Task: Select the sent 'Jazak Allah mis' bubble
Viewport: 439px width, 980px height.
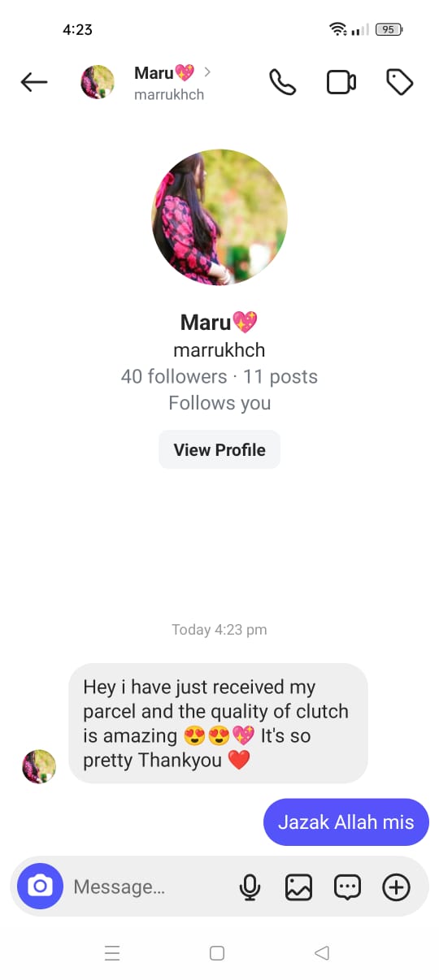Action: (346, 822)
